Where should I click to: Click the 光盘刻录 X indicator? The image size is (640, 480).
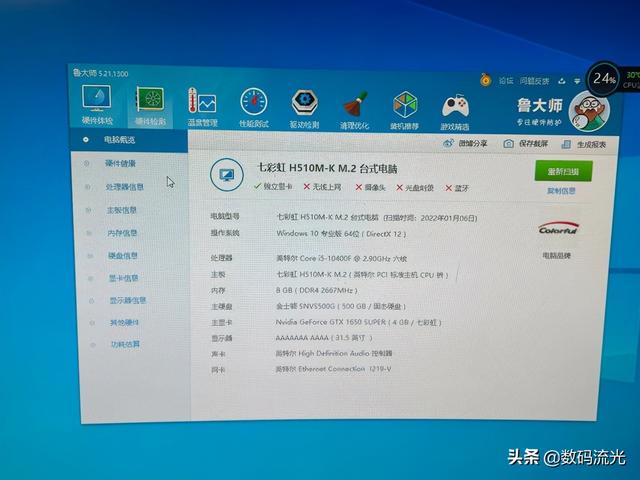(415, 188)
